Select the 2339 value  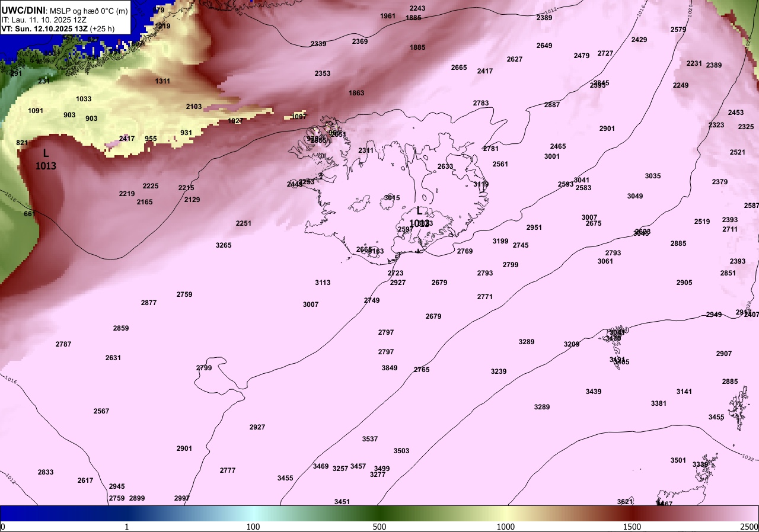click(x=318, y=44)
